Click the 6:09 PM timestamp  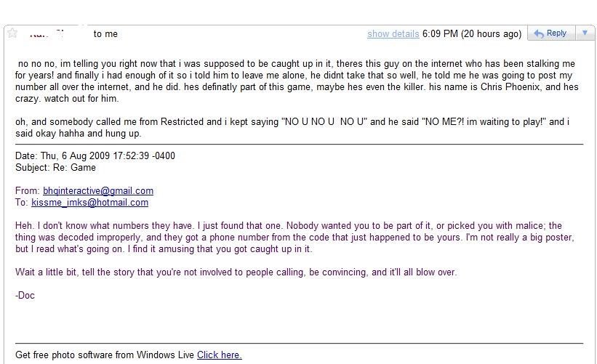coord(481,34)
